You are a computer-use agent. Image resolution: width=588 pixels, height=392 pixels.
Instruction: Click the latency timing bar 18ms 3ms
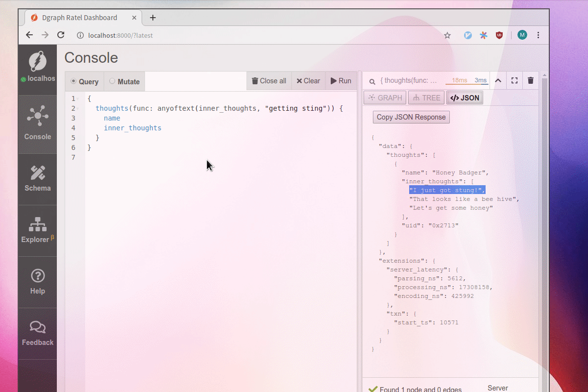pos(466,81)
